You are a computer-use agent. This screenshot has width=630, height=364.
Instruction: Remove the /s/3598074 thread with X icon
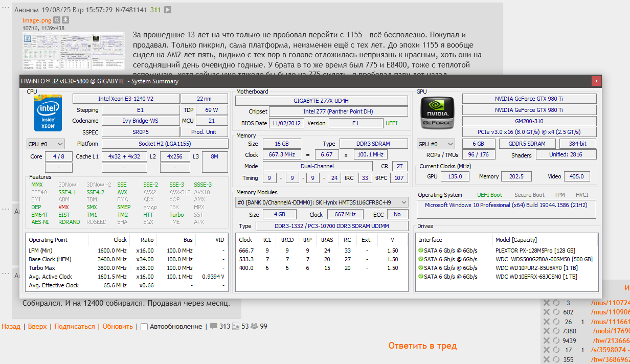[x=546, y=350]
